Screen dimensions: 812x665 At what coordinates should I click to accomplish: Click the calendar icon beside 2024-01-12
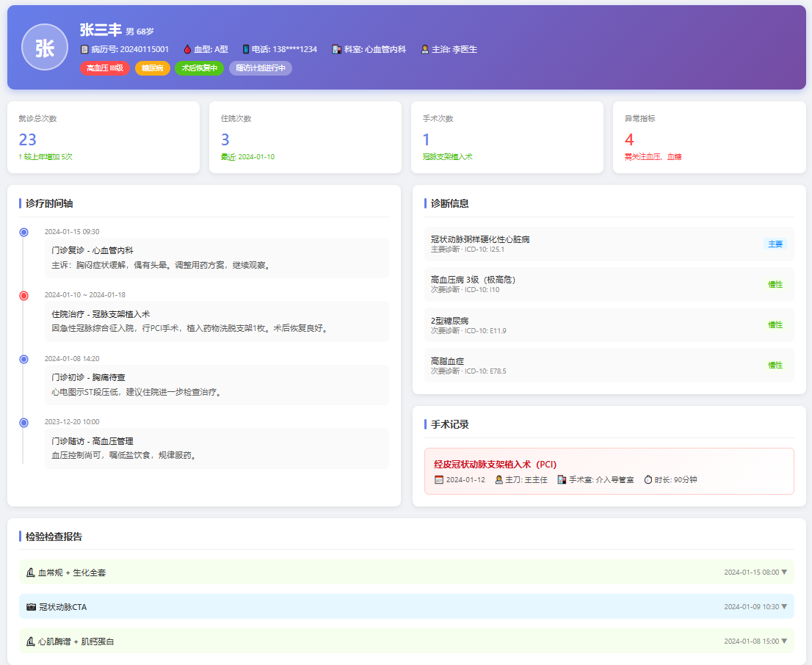coord(439,479)
